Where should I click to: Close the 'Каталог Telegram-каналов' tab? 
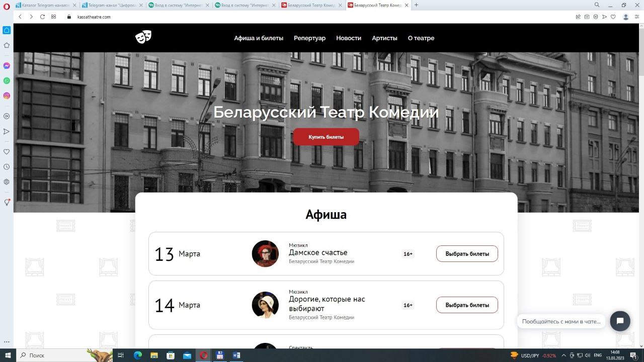74,5
